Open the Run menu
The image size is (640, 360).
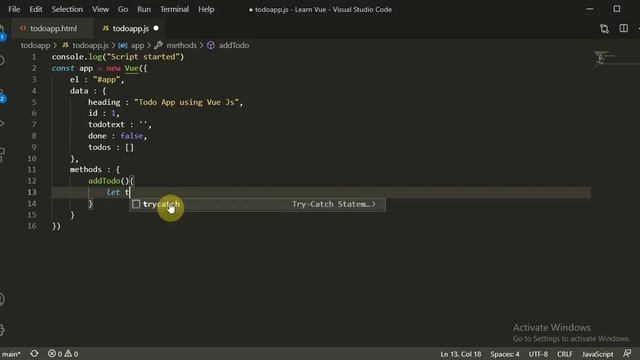tap(144, 9)
